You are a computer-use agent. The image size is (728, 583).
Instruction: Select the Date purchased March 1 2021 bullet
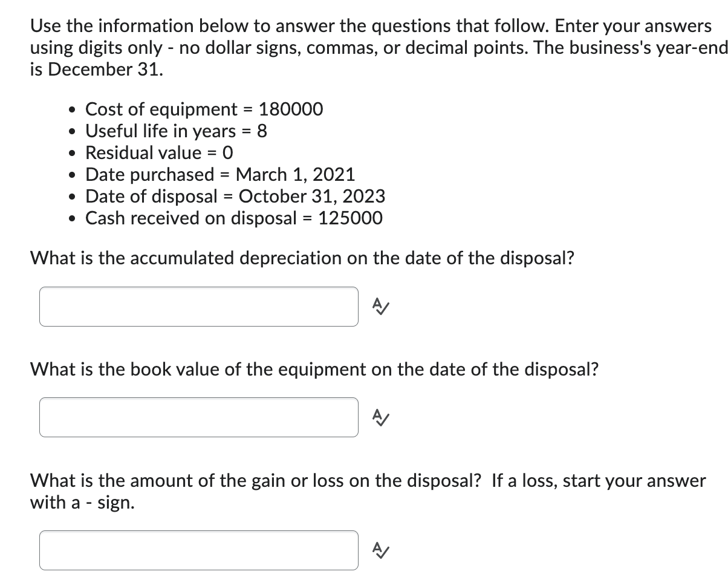click(220, 175)
